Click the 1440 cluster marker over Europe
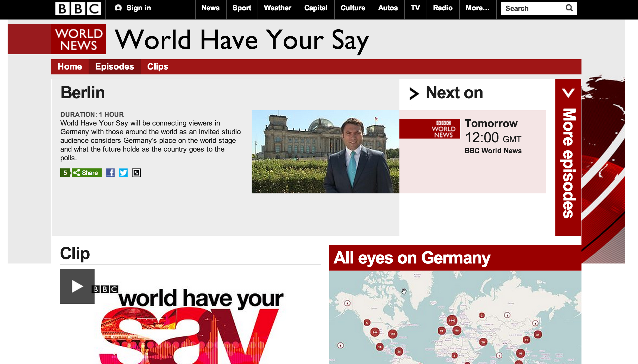 coord(452,321)
